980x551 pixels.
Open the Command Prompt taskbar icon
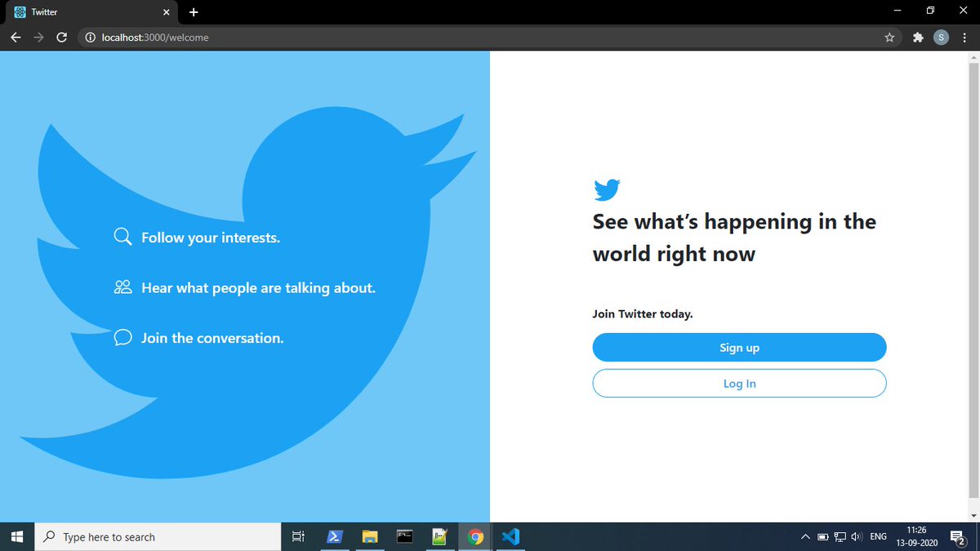(x=405, y=537)
